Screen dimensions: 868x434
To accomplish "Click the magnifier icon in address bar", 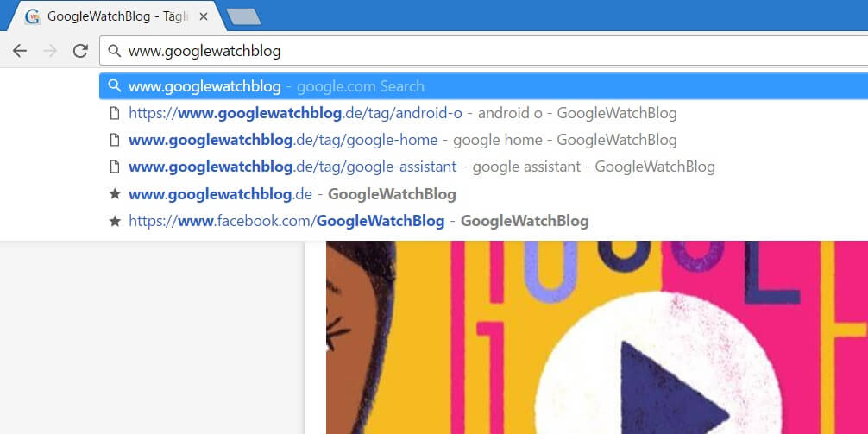I will [114, 51].
